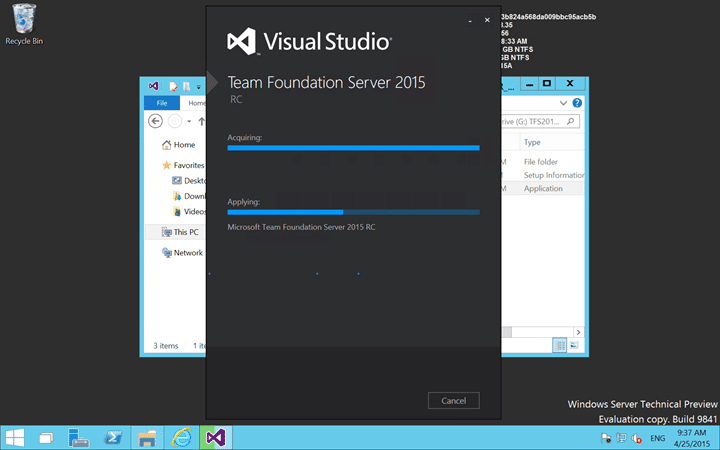The height and width of the screenshot is (450, 720).
Task: Click the search magnifier icon in Explorer
Action: (x=570, y=121)
